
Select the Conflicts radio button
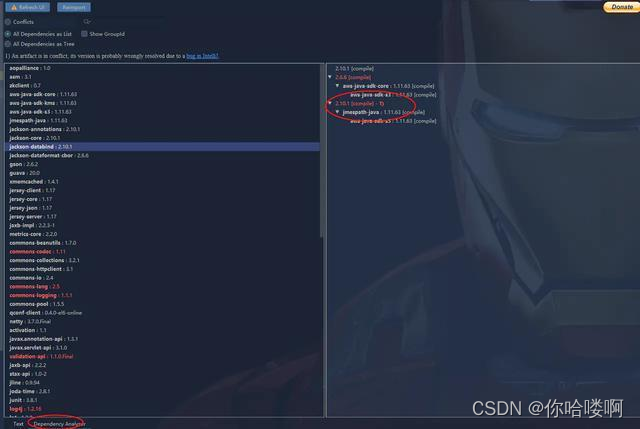click(8, 22)
